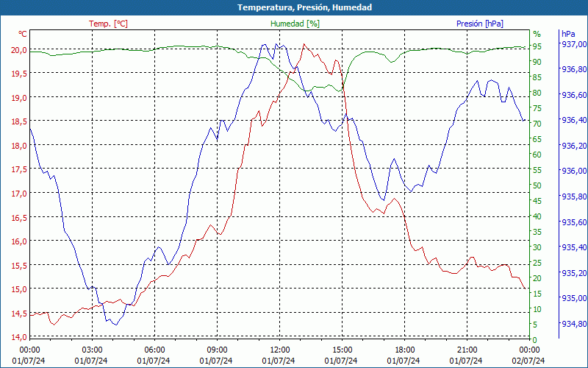Click the "935,60" pressure axis value
588x368 pixels.
pyautogui.click(x=574, y=222)
